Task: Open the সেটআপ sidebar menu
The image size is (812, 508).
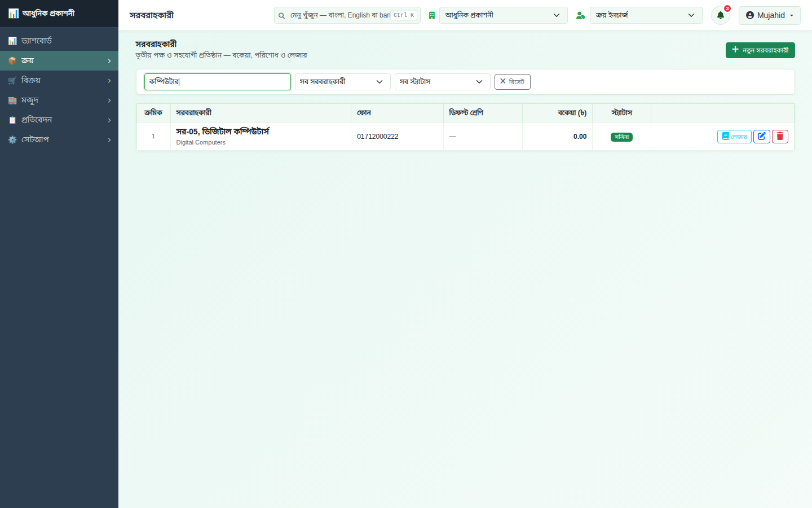Action: [59, 139]
